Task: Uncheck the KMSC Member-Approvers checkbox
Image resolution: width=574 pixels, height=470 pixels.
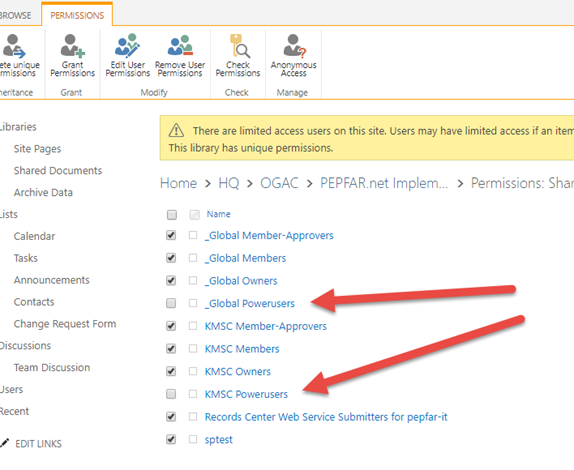Action: (171, 326)
